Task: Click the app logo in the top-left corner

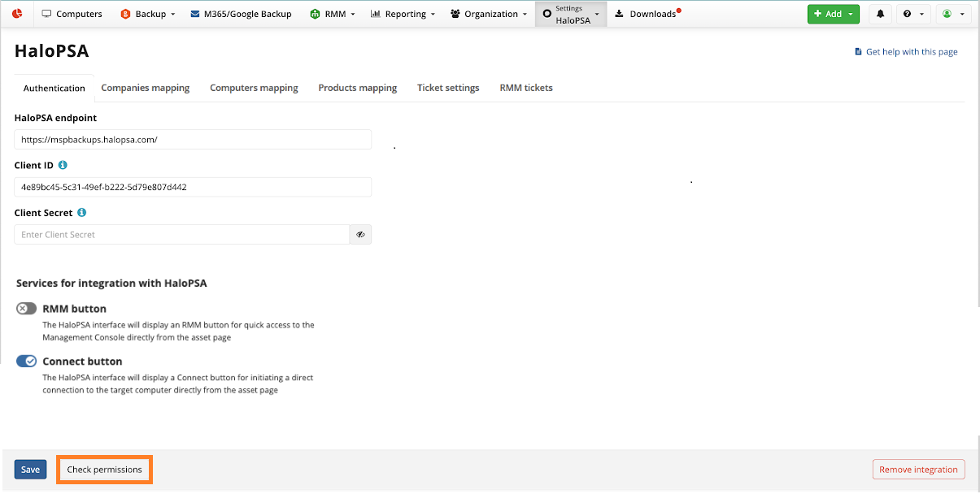Action: pos(17,14)
